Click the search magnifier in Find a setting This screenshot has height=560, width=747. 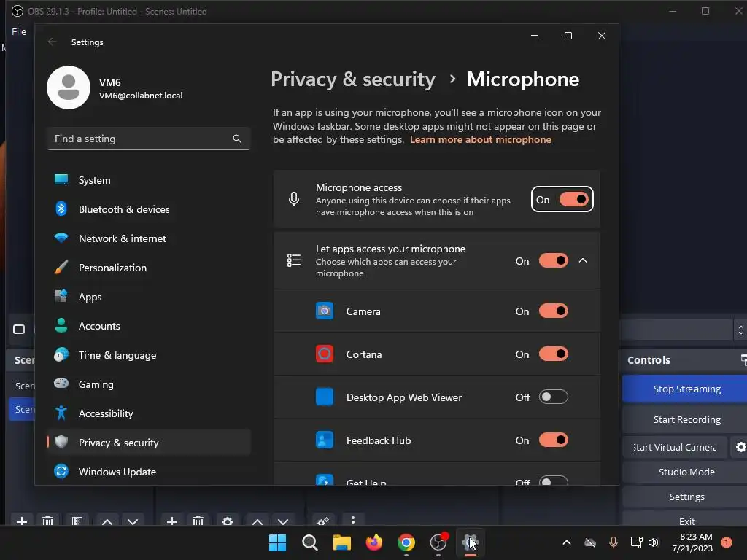coord(237,139)
